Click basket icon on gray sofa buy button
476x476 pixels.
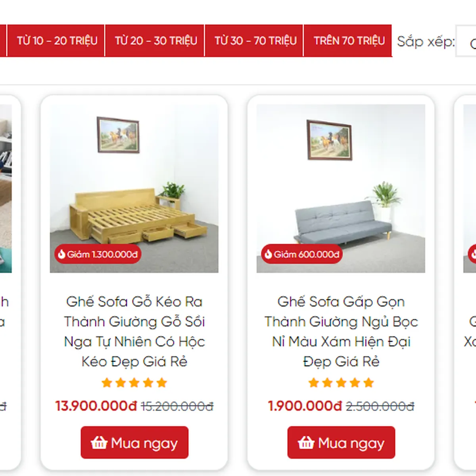[x=306, y=442]
